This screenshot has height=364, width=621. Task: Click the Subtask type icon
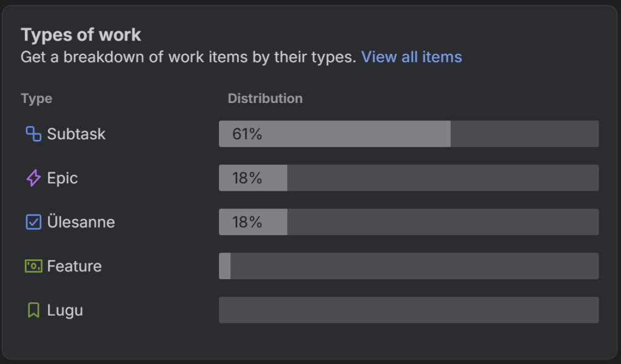click(x=33, y=134)
